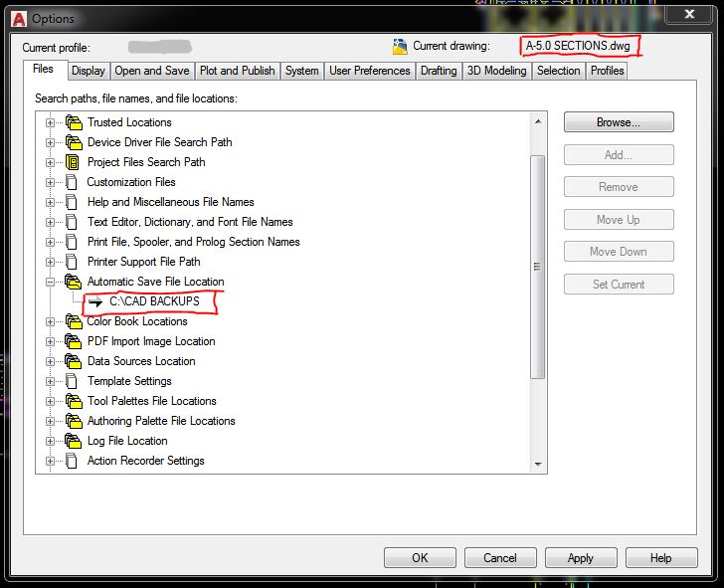The width and height of the screenshot is (724, 588).
Task: Go to the Drafting tab
Action: click(439, 71)
